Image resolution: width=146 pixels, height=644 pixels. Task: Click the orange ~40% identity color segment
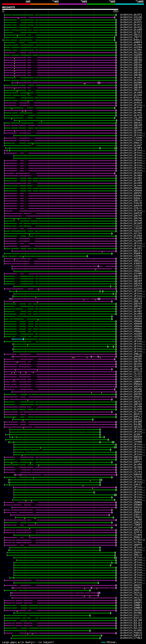coord(45,4)
